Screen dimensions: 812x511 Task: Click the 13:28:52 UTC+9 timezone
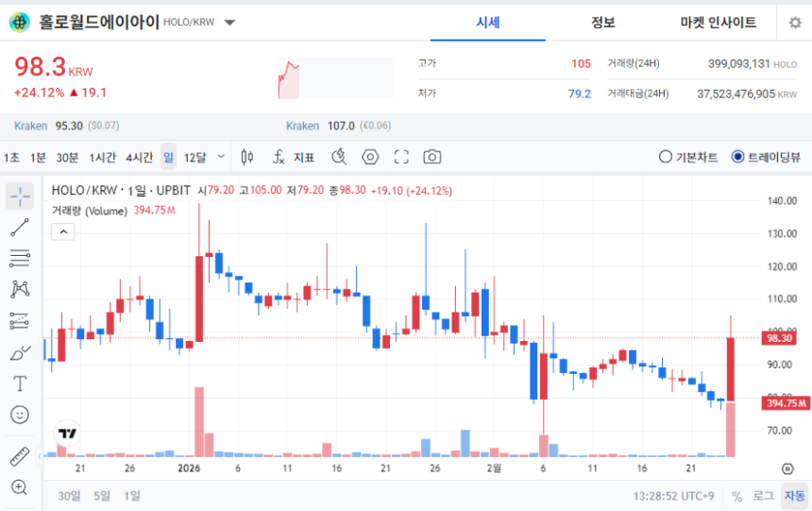click(x=673, y=496)
